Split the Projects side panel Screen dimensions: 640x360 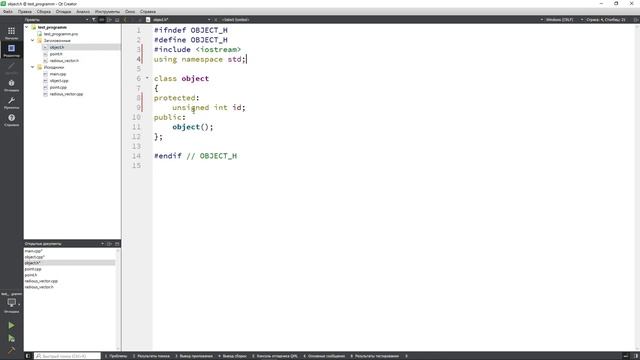click(109, 20)
